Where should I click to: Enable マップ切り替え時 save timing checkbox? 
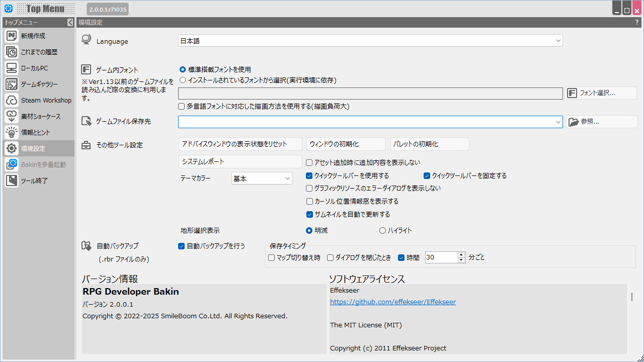pyautogui.click(x=272, y=257)
